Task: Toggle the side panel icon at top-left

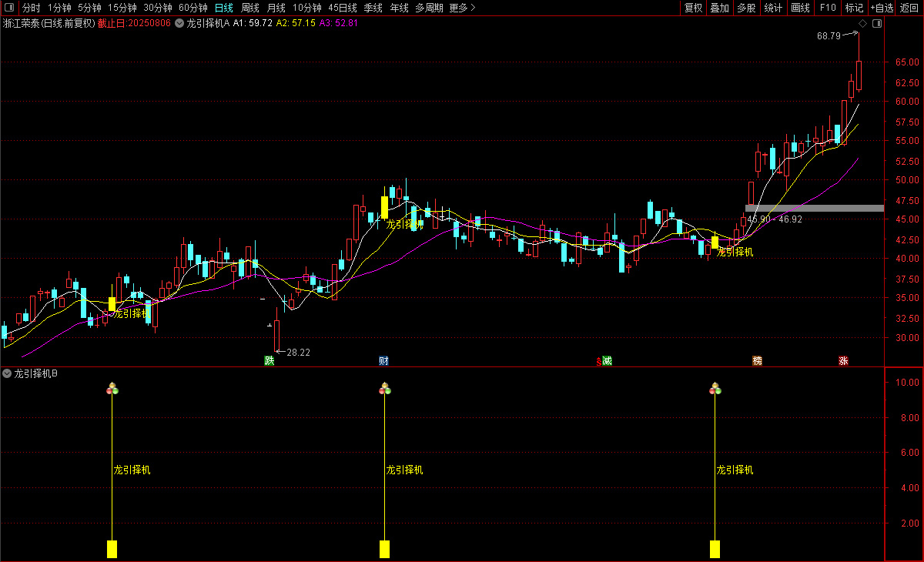Action: [10, 8]
